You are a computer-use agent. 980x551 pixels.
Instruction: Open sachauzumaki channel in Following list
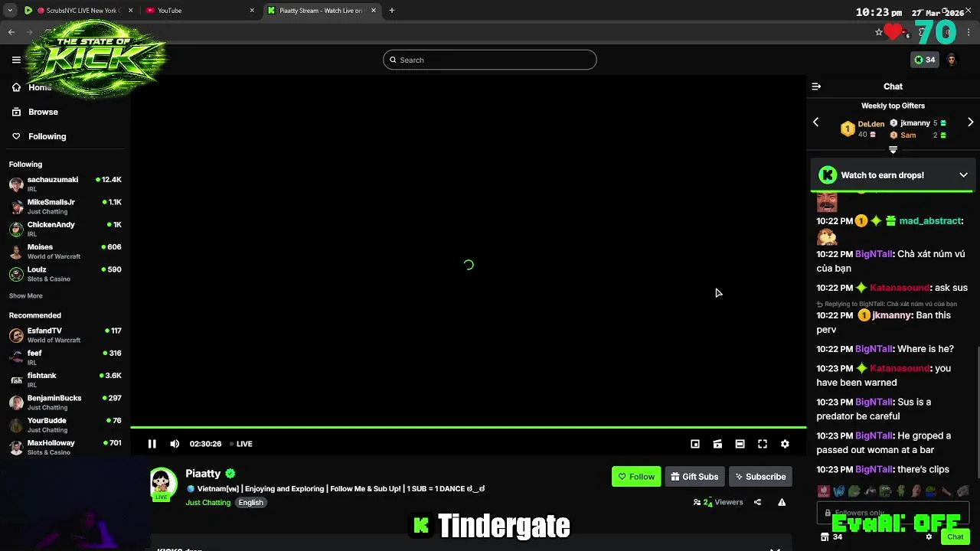65,184
